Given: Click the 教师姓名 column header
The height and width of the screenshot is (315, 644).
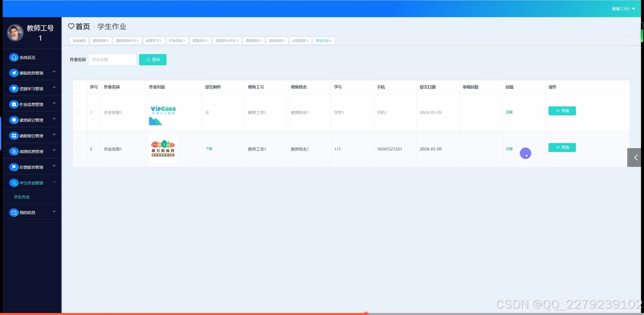Looking at the screenshot, I should click(x=299, y=87).
